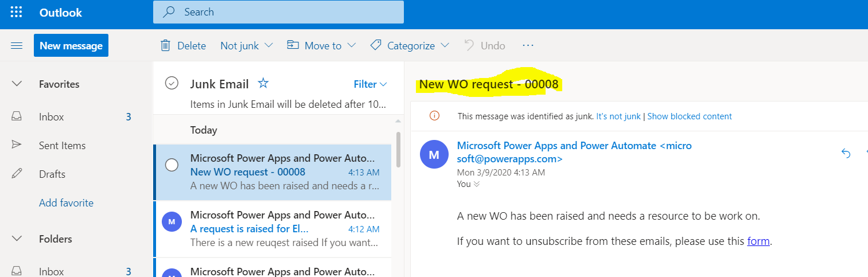Delete the selected message via trash icon
The image size is (868, 277).
[165, 45]
